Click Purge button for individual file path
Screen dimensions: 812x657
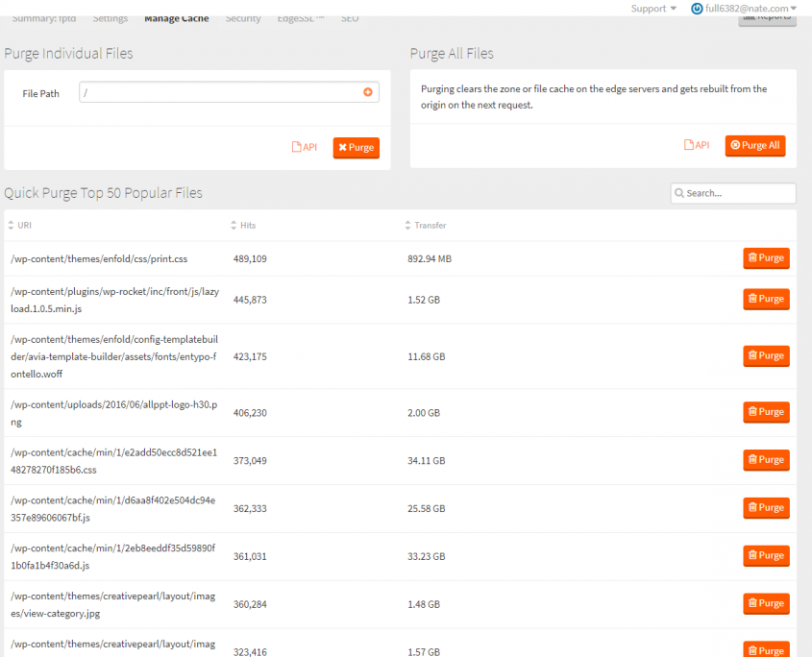356,148
